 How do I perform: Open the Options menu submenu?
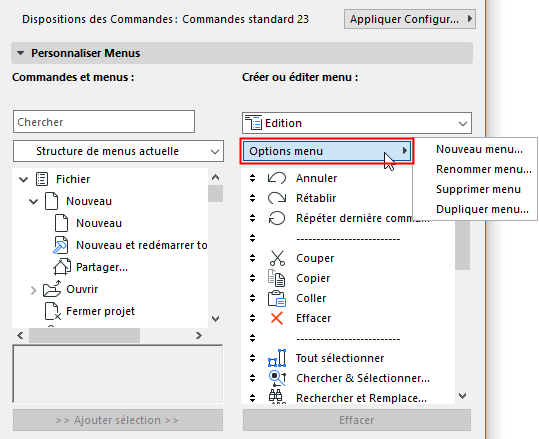pyautogui.click(x=327, y=151)
